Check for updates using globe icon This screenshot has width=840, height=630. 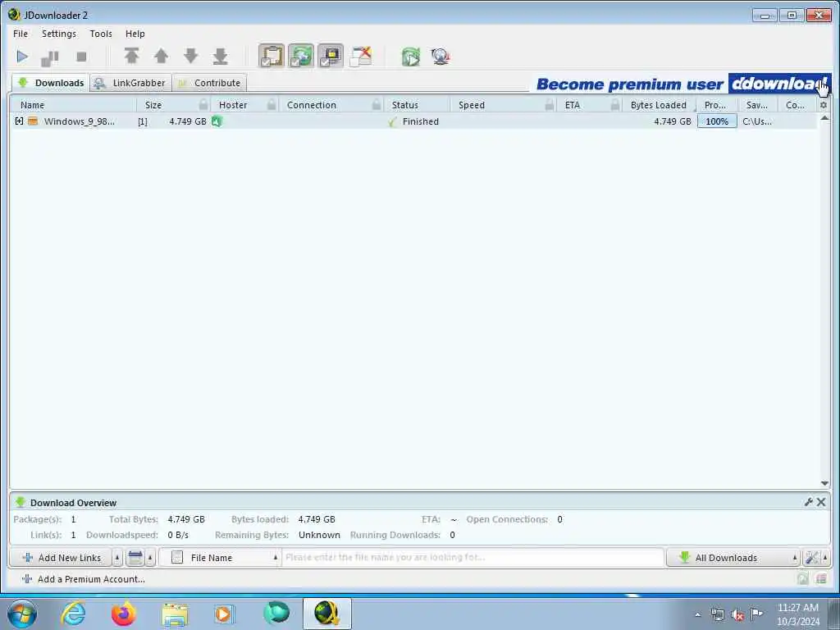pos(441,57)
